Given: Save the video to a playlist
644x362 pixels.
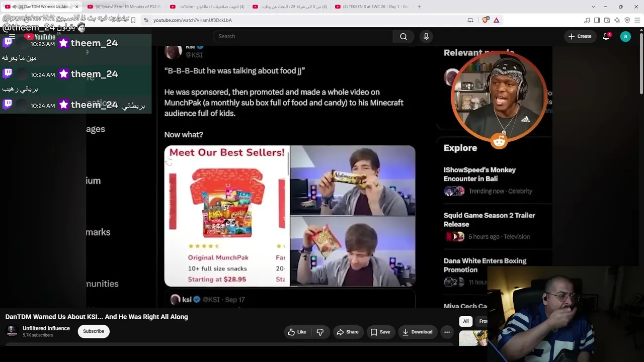Looking at the screenshot, I should click(380, 332).
